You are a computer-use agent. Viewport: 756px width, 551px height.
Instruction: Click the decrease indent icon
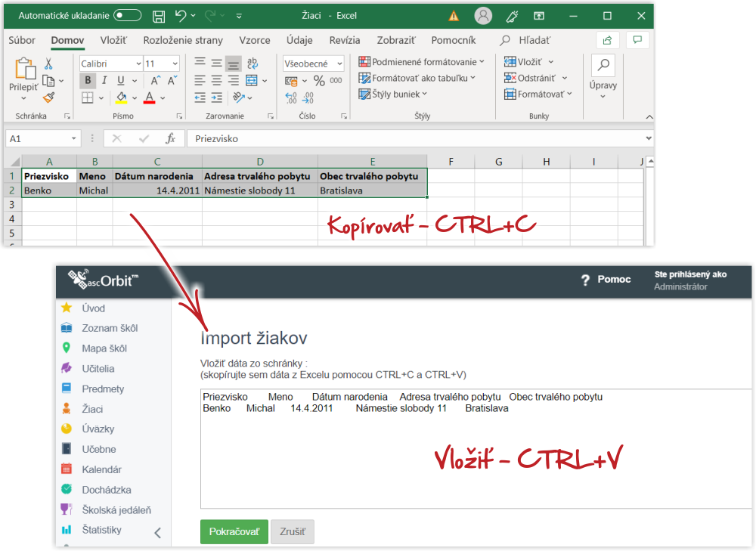pos(200,98)
